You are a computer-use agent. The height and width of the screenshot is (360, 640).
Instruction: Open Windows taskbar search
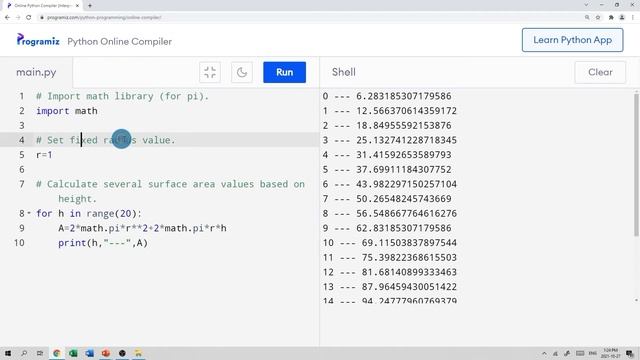coord(24,353)
